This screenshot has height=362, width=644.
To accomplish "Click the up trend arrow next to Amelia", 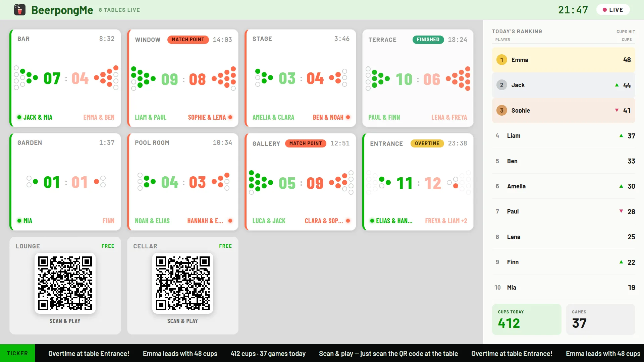I will tap(621, 186).
